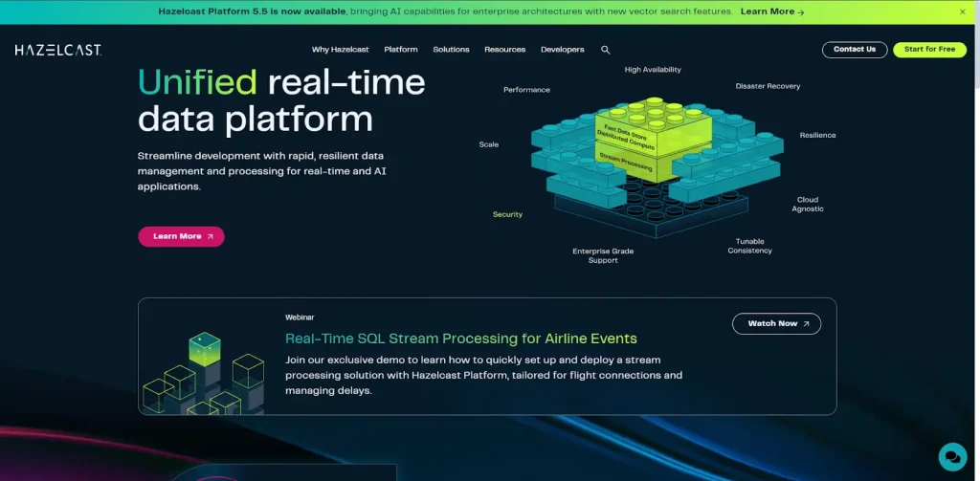The image size is (980, 481).
Task: Open the Solutions menu
Action: (x=451, y=50)
